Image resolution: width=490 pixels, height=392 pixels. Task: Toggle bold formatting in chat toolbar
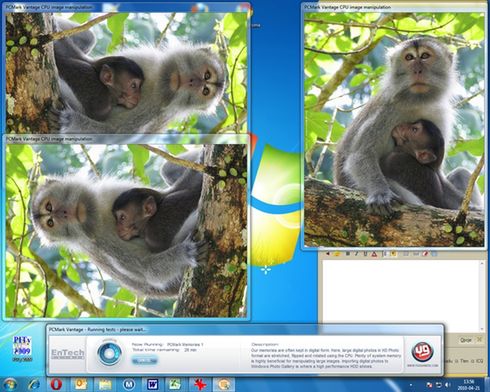(347, 254)
